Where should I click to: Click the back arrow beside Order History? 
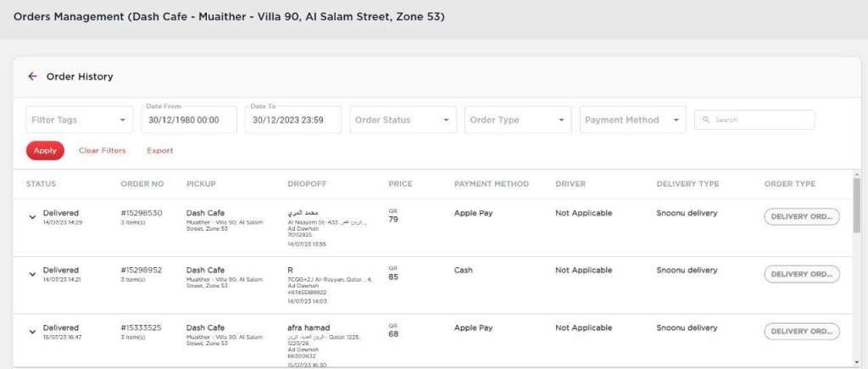32,76
